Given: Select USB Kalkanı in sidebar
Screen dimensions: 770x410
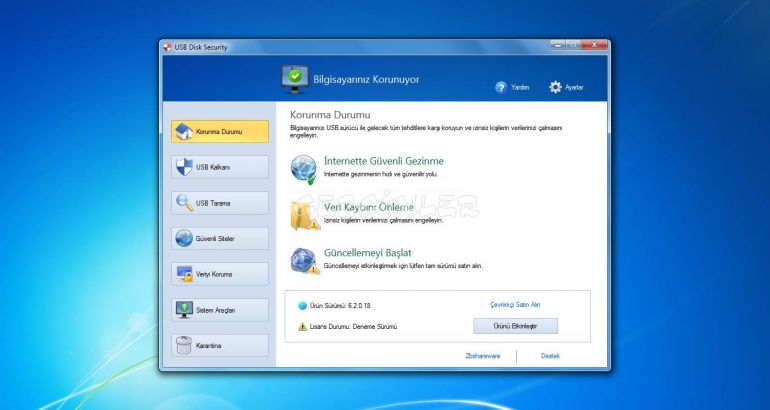Looking at the screenshot, I should 220,167.
